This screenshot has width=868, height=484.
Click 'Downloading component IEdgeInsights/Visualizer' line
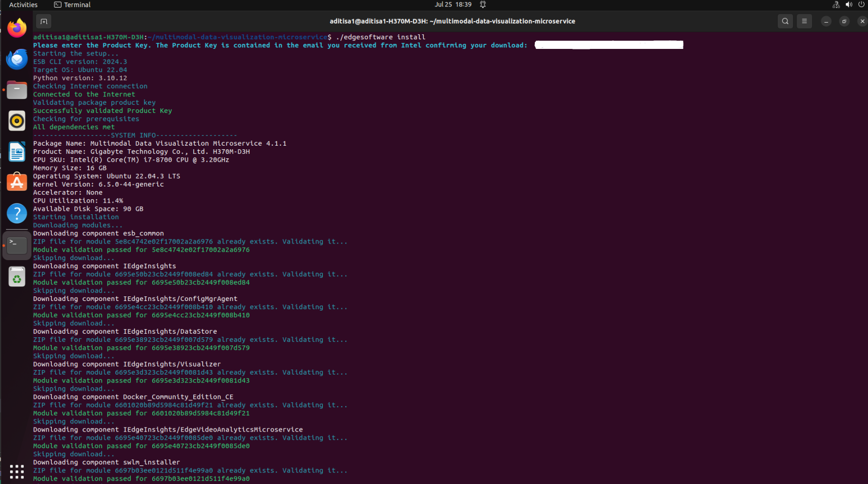[x=127, y=364]
